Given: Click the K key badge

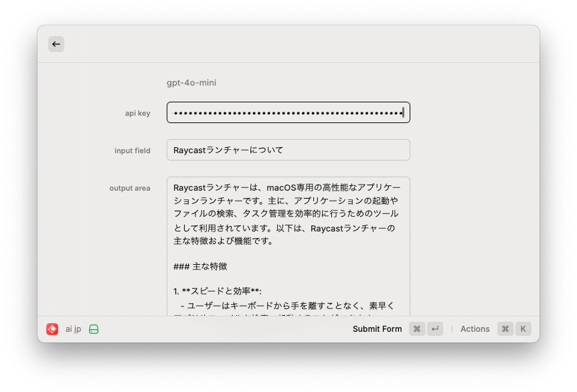Looking at the screenshot, I should click(523, 328).
